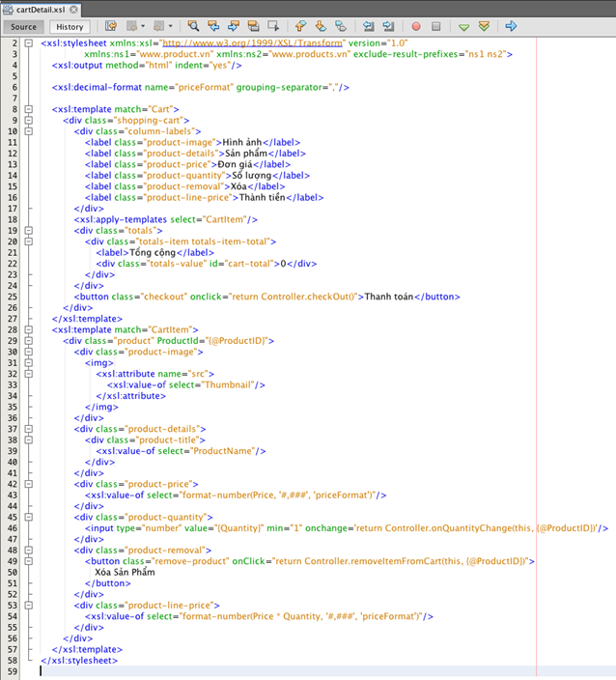Validate XML with the orange-green arrow icon

coord(485,26)
